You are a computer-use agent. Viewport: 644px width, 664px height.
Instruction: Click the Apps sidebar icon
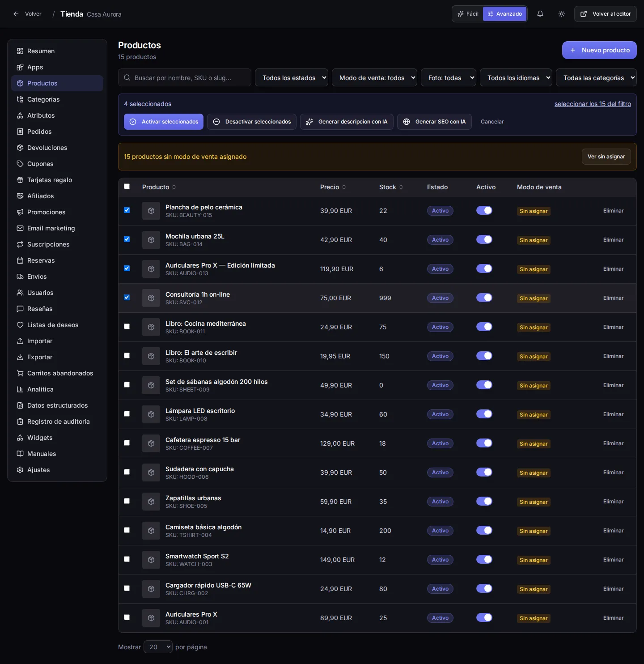[20, 67]
